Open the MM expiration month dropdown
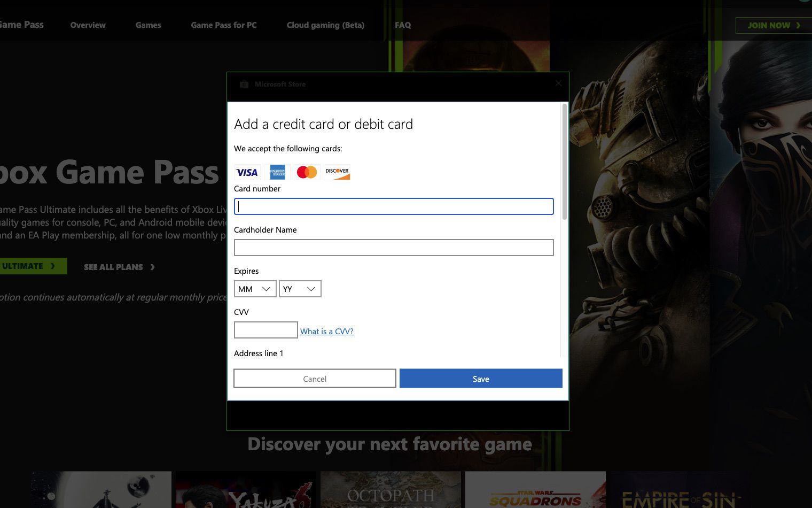The width and height of the screenshot is (812, 508). (255, 289)
